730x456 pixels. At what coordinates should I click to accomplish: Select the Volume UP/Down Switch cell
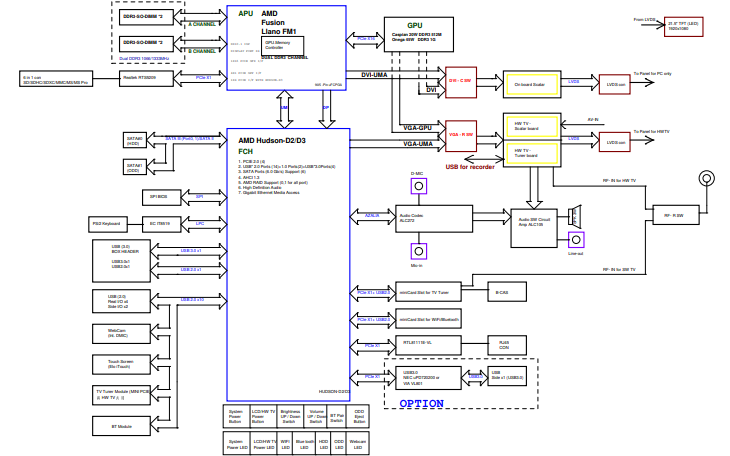click(316, 416)
